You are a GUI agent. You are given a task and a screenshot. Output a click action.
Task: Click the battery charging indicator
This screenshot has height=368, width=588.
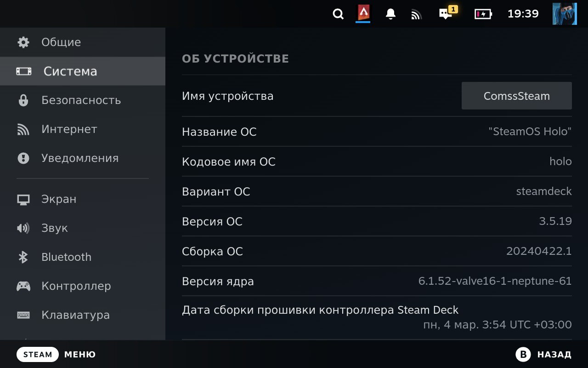[483, 14]
